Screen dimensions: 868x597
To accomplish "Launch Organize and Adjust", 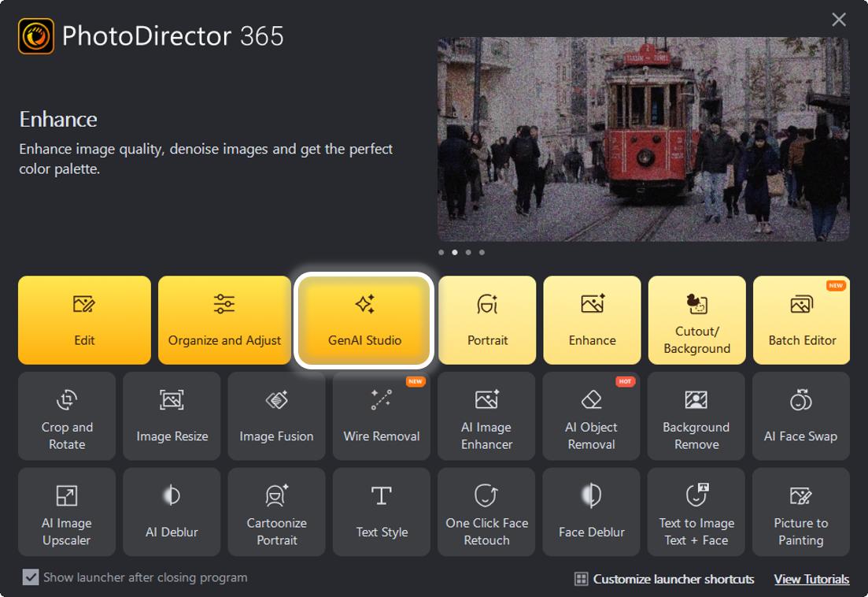I will (224, 320).
